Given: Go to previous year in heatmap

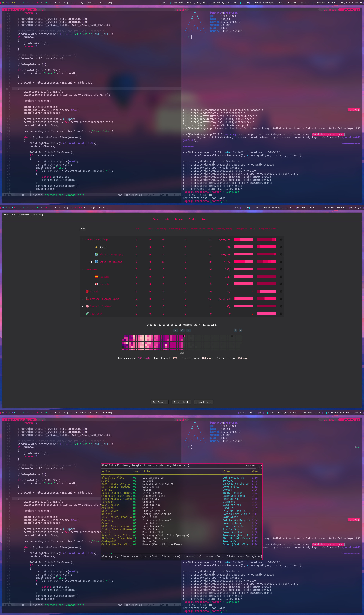Looking at the screenshot, I should coord(176,330).
